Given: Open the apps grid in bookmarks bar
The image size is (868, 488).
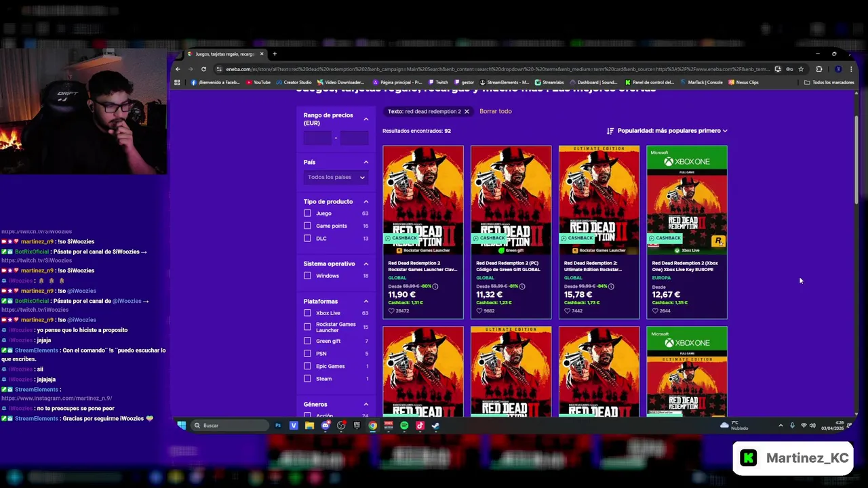Looking at the screenshot, I should (x=177, y=83).
